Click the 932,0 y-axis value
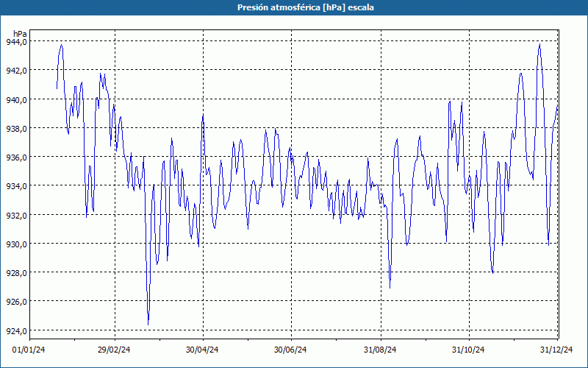Viewport: 588px width, 368px height. click(16, 215)
